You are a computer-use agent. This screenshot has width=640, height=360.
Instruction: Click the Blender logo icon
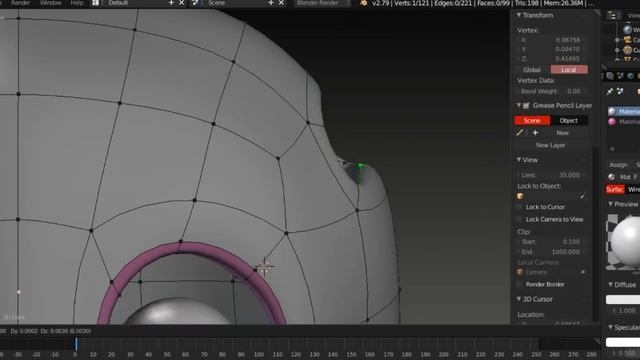point(363,3)
